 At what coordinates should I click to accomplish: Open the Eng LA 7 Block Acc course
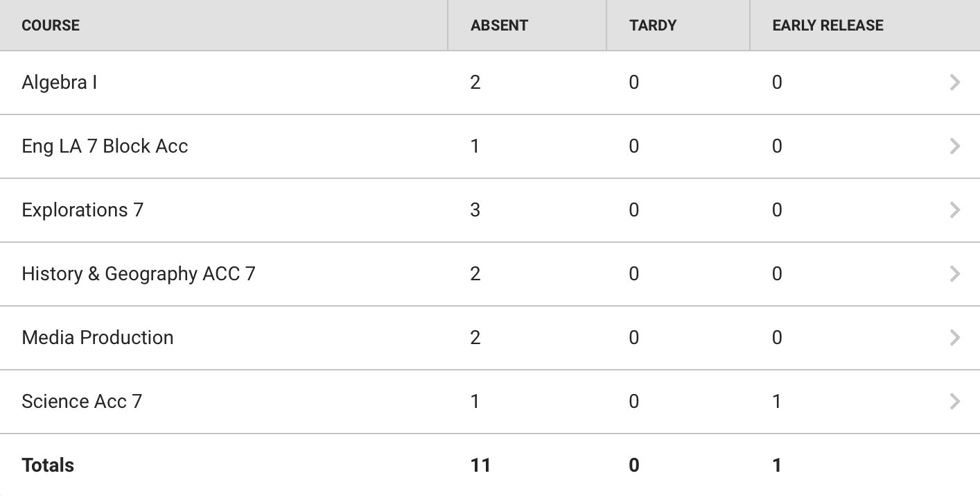pyautogui.click(x=105, y=146)
